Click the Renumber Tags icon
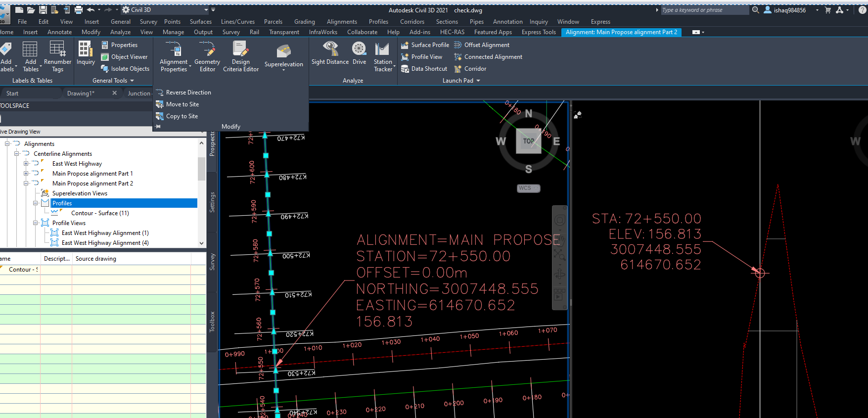868x418 pixels. coord(57,56)
